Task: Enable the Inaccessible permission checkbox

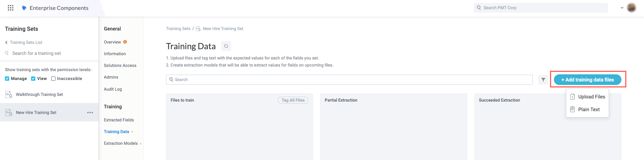Action: pos(53,79)
